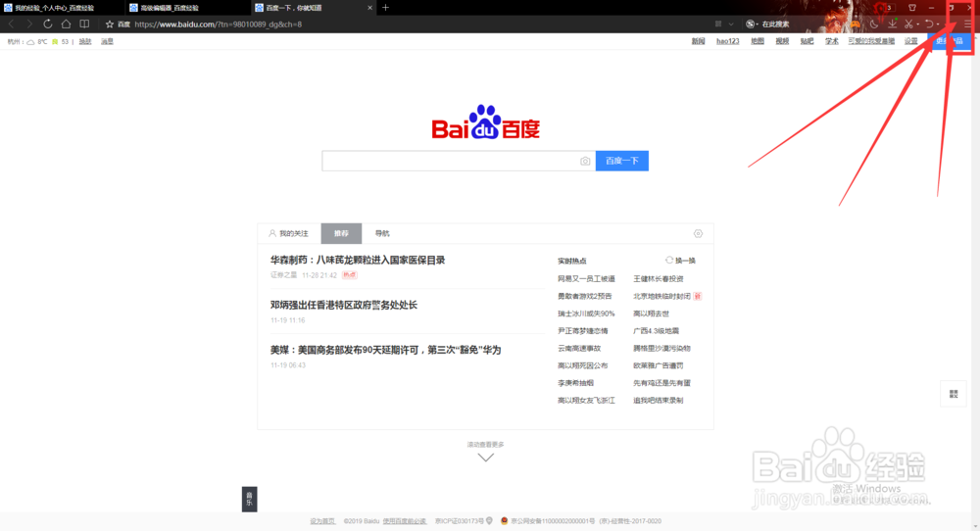
Task: Open hot topic 瑞士冰川或失90%
Action: click(586, 314)
